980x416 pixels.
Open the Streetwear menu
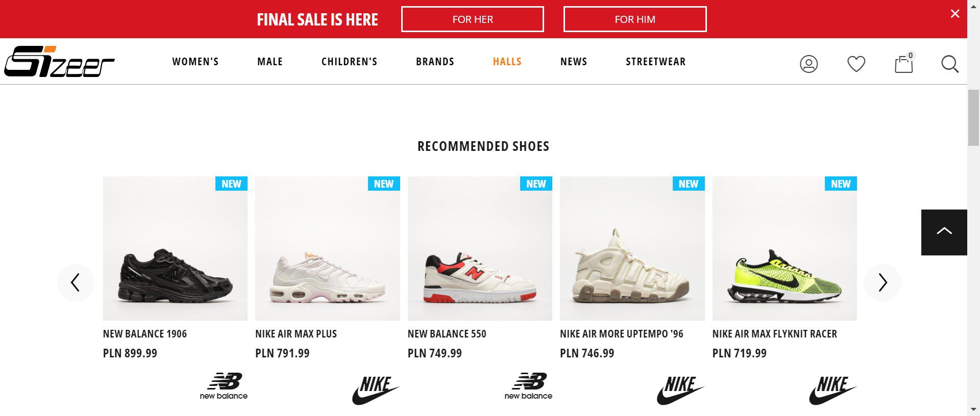click(x=655, y=62)
